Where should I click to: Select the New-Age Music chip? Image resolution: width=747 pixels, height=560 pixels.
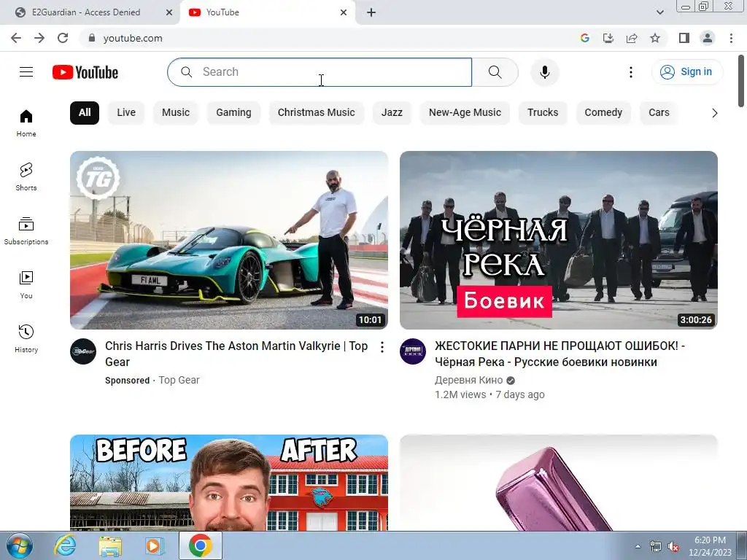pos(465,113)
